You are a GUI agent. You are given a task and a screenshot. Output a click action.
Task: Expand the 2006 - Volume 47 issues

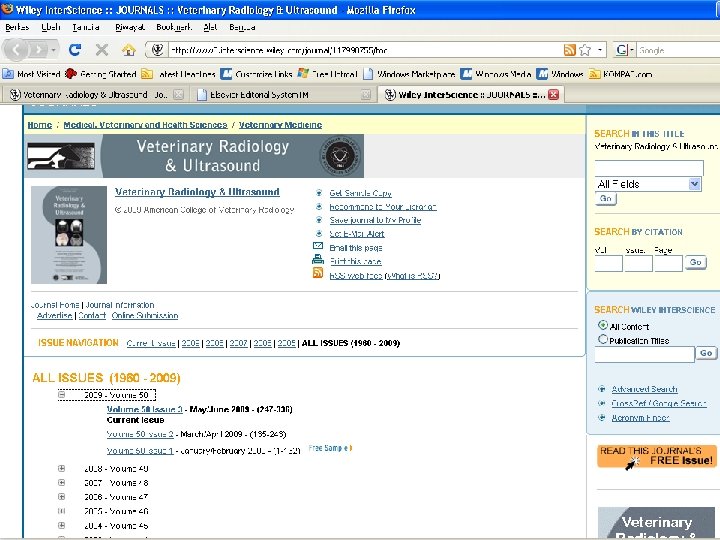[x=62, y=497]
